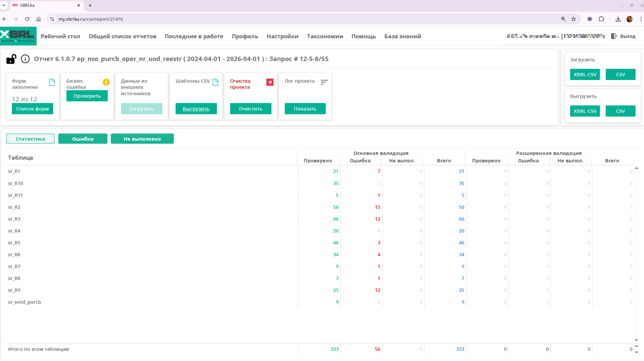Click the unlocked padlock icon beside report title

(x=11, y=59)
